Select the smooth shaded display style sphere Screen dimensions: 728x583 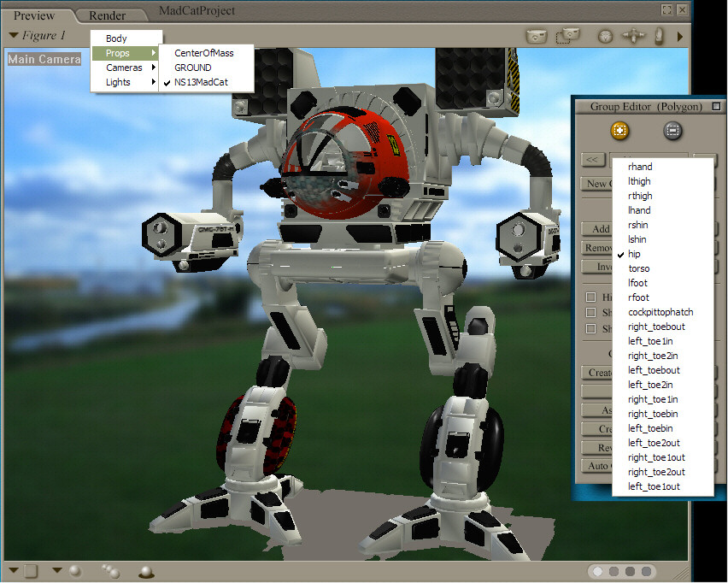point(75,572)
